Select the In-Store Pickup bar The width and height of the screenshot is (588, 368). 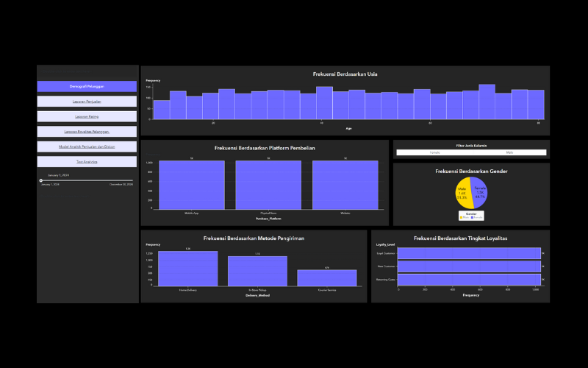pyautogui.click(x=257, y=272)
